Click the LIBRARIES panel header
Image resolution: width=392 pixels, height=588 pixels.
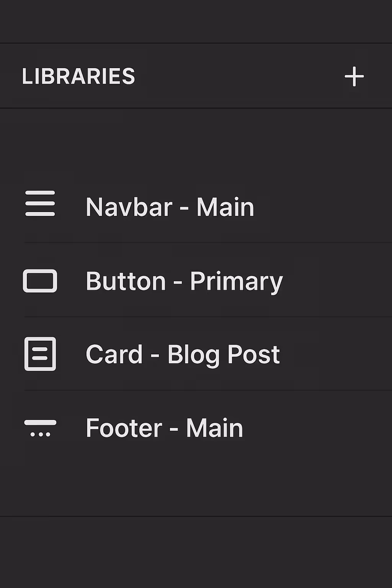79,76
